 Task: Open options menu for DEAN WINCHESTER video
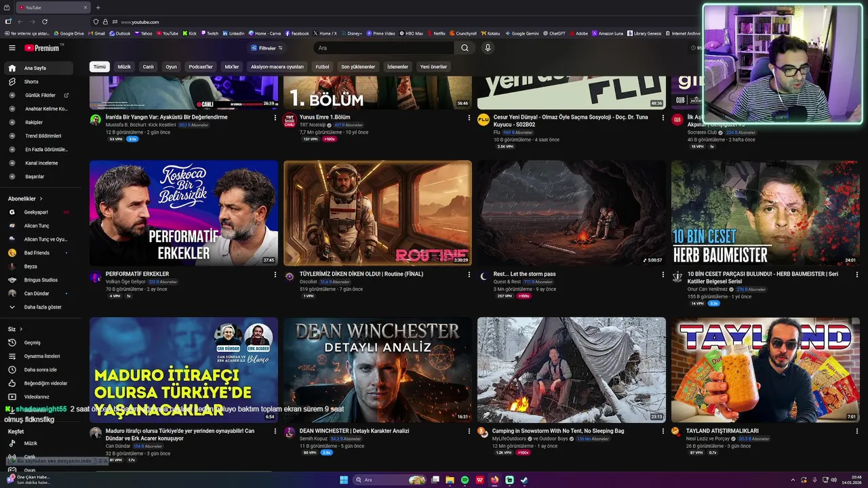[469, 431]
